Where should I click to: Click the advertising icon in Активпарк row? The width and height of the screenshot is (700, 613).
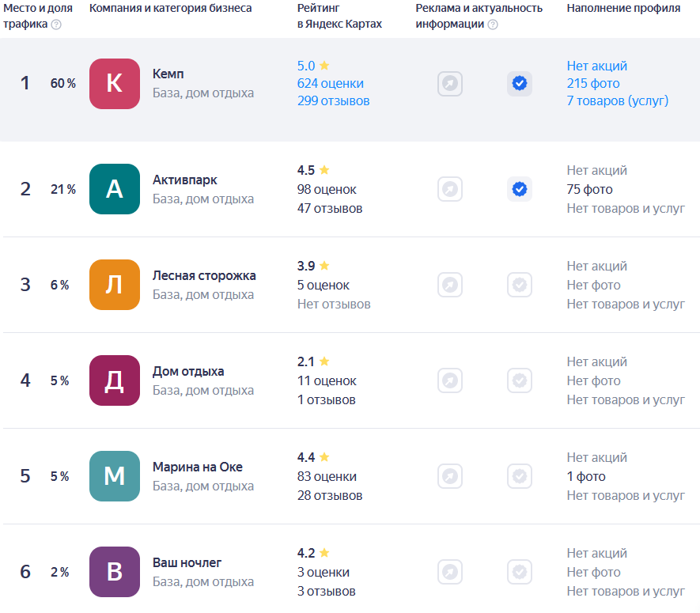[450, 189]
